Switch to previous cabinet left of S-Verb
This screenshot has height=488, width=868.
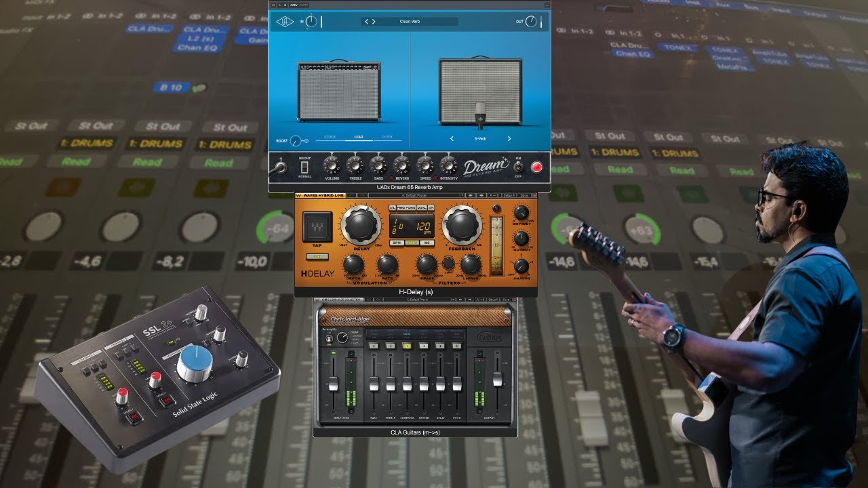(x=452, y=138)
